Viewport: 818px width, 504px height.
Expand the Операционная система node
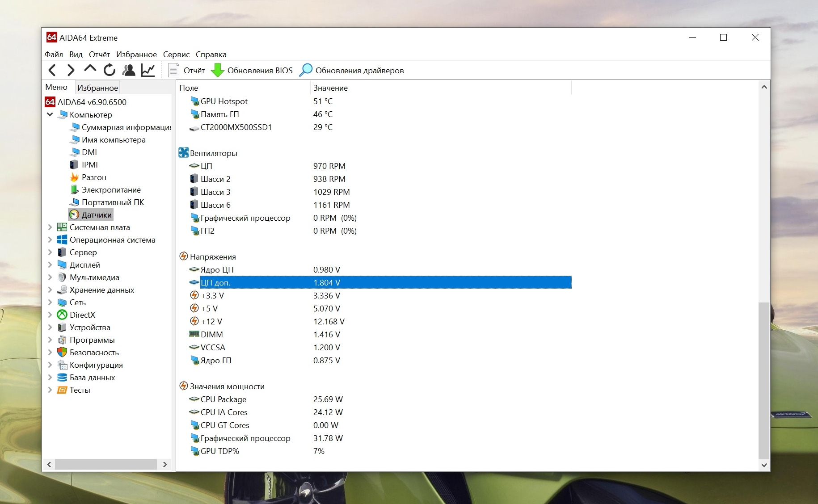50,240
